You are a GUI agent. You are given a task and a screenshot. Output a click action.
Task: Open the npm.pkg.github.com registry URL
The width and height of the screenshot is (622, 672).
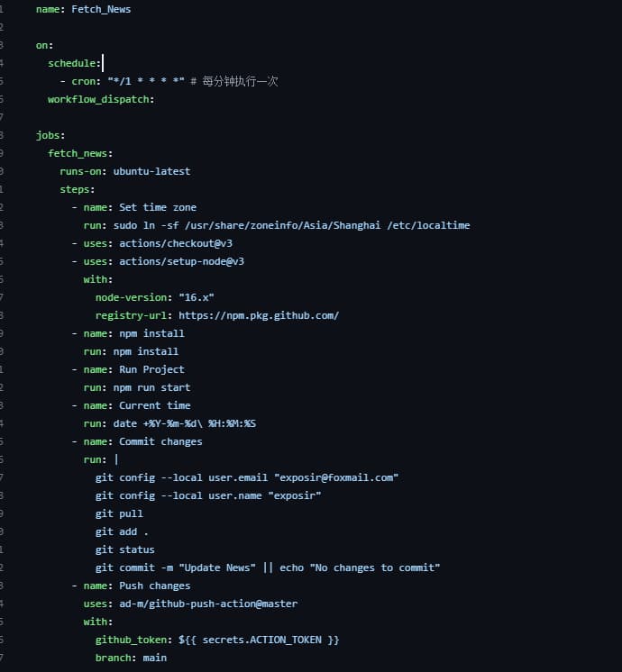tap(259, 315)
